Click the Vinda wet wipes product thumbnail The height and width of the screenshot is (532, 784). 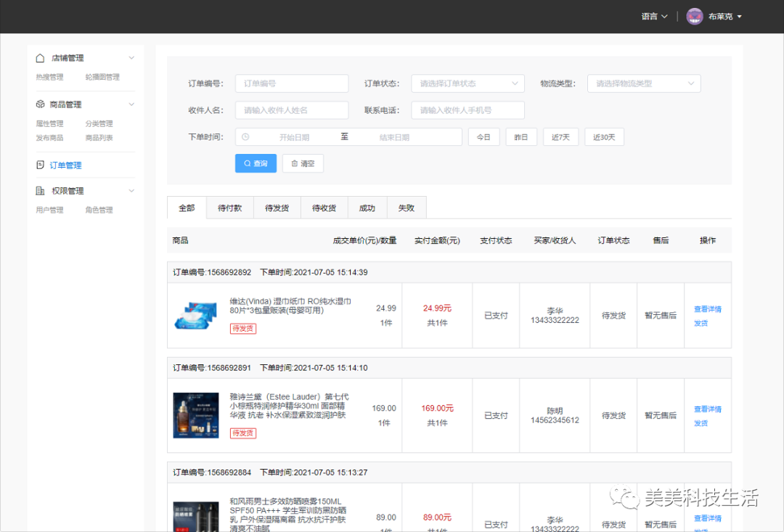point(195,315)
